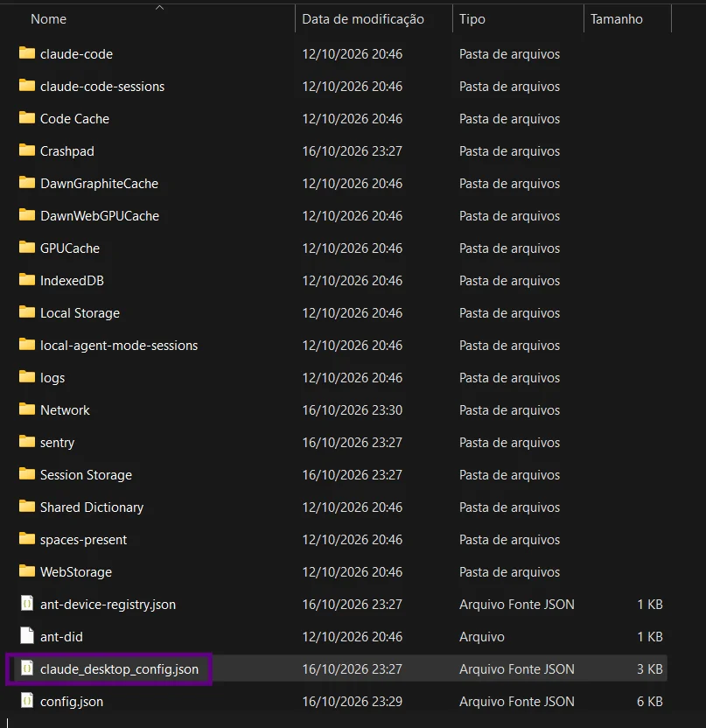Viewport: 706px width, 728px height.
Task: Click Crashpad's modification date 16/10/2026 23:27
Action: (353, 151)
